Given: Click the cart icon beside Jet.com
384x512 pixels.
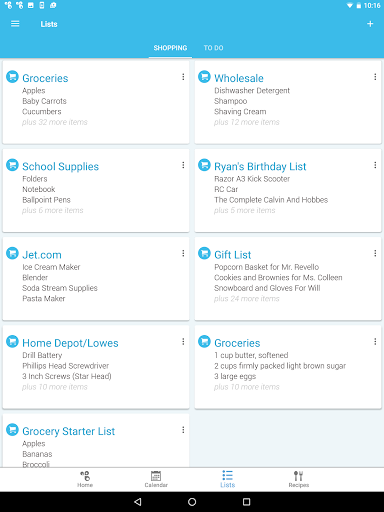Looking at the screenshot, I should click(12, 253).
